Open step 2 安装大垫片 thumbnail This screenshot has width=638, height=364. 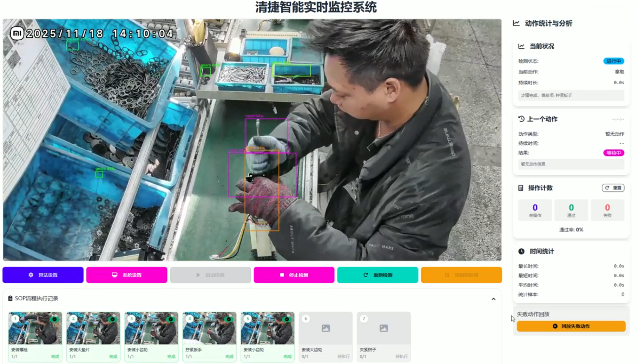pos(93,328)
